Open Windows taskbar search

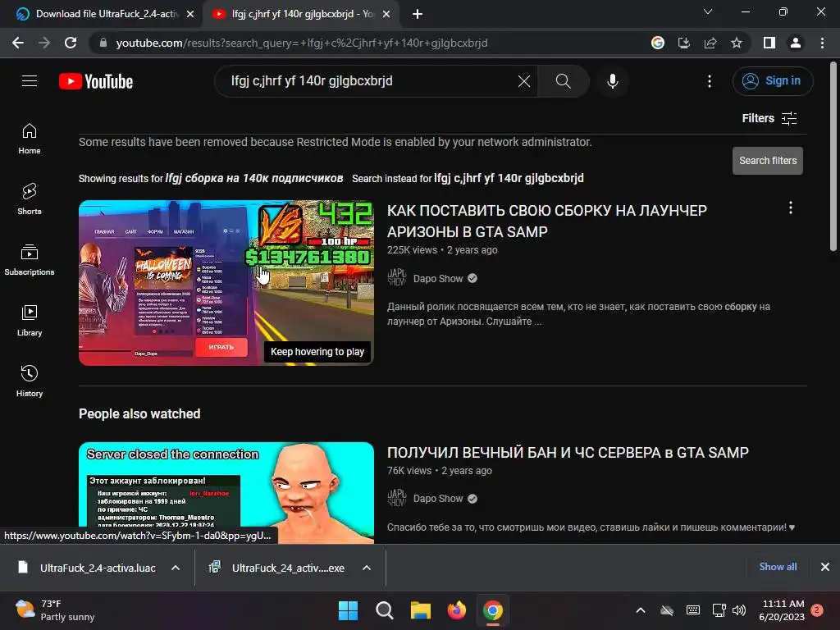384,610
